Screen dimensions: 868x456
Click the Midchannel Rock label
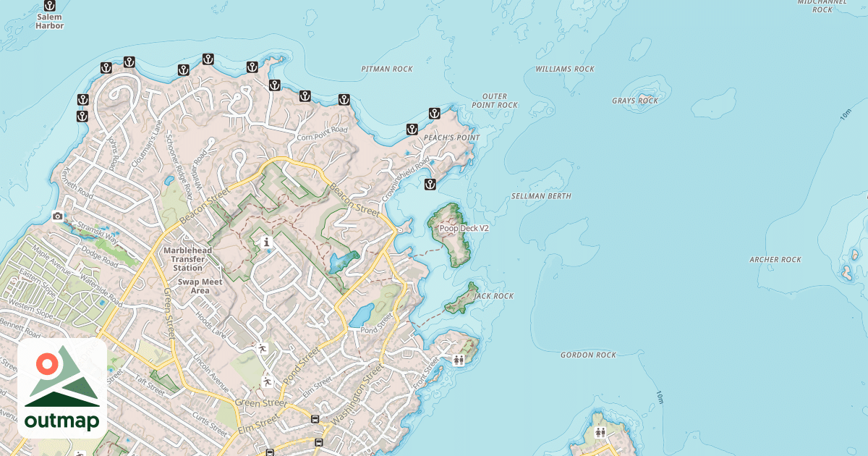click(x=822, y=6)
